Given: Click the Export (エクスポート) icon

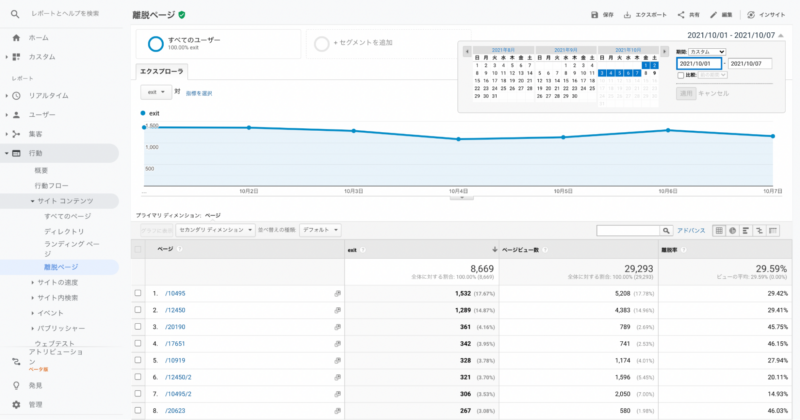Looking at the screenshot, I should tap(627, 15).
